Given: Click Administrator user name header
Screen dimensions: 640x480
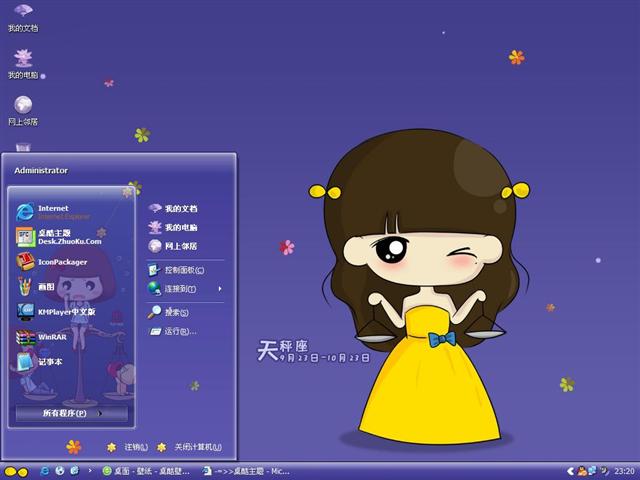Looking at the screenshot, I should tap(41, 170).
